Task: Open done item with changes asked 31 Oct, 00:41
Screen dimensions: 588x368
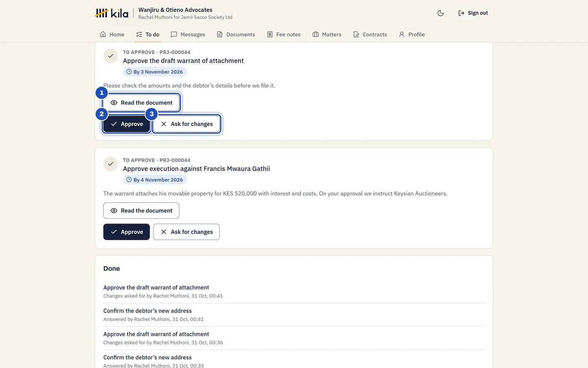Action: pos(294,292)
